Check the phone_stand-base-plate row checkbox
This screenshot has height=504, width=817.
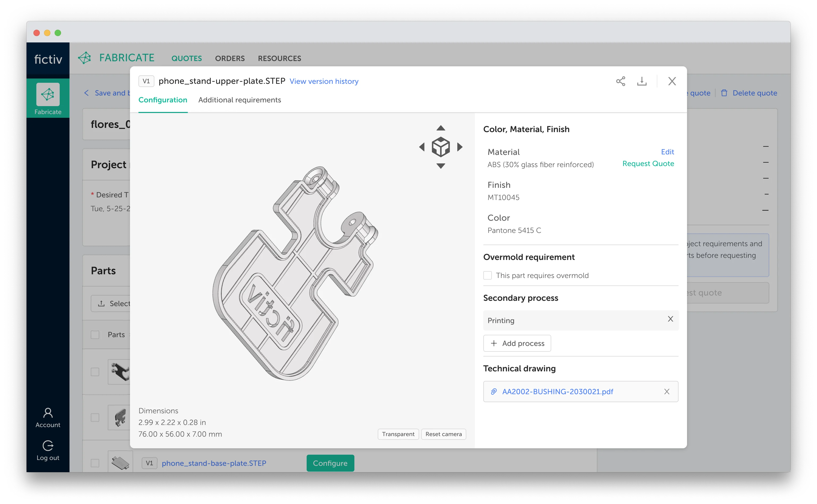tap(95, 463)
